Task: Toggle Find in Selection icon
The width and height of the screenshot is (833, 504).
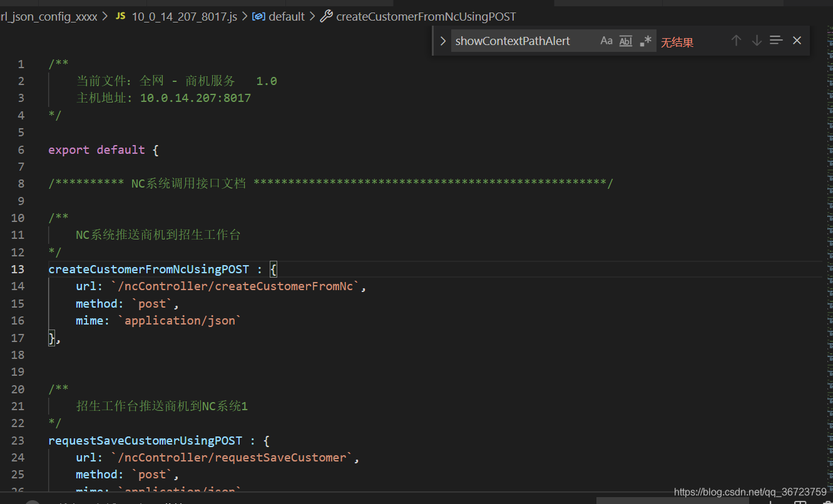Action: [x=776, y=40]
